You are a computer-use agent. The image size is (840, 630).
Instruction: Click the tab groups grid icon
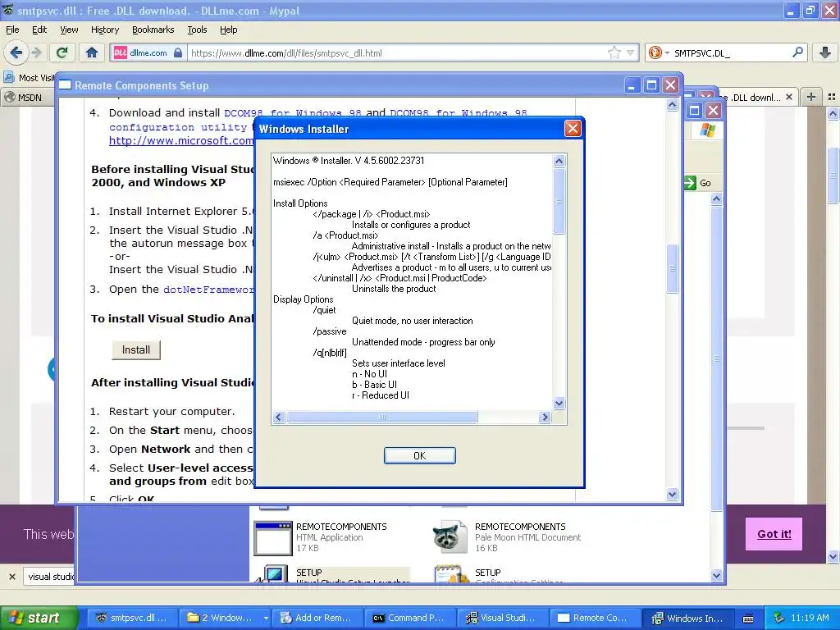coord(832,97)
